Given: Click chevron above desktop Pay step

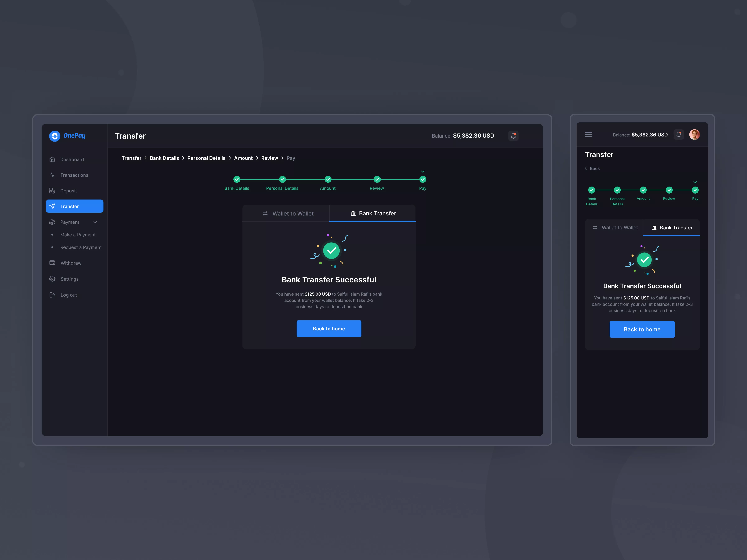Looking at the screenshot, I should point(423,171).
